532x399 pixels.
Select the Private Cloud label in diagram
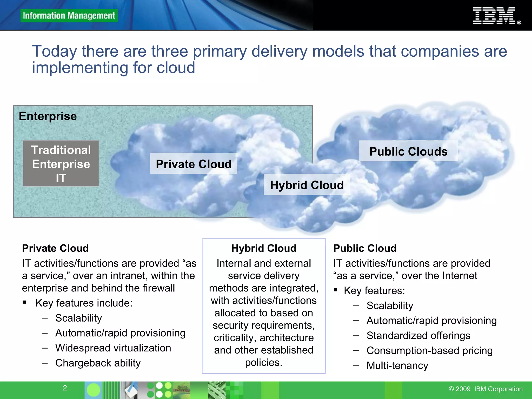point(194,164)
